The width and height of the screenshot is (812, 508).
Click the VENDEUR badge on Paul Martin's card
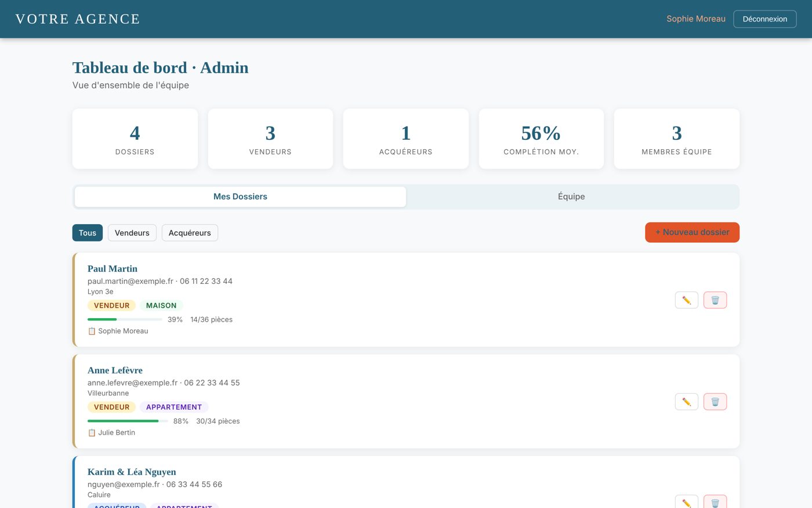point(112,305)
